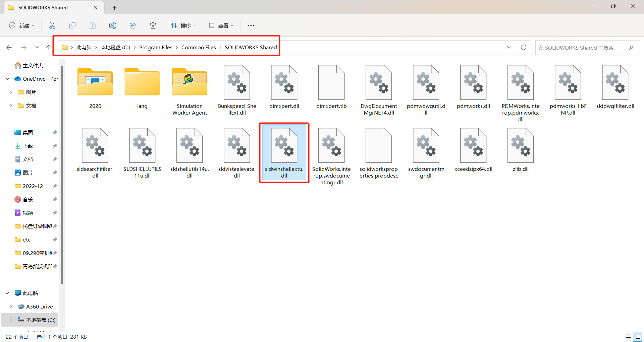The height and width of the screenshot is (342, 644).
Task: Click Common Files in address path
Action: tap(199, 47)
